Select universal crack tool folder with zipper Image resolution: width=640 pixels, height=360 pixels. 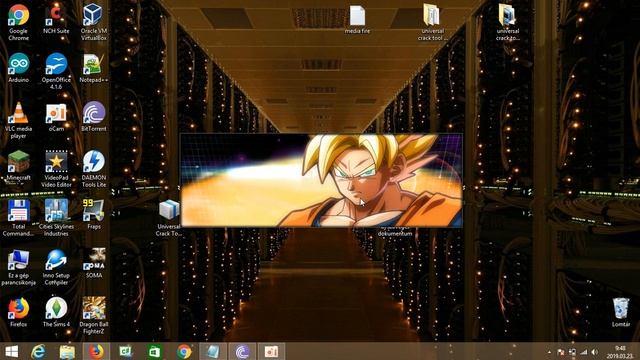(432, 22)
